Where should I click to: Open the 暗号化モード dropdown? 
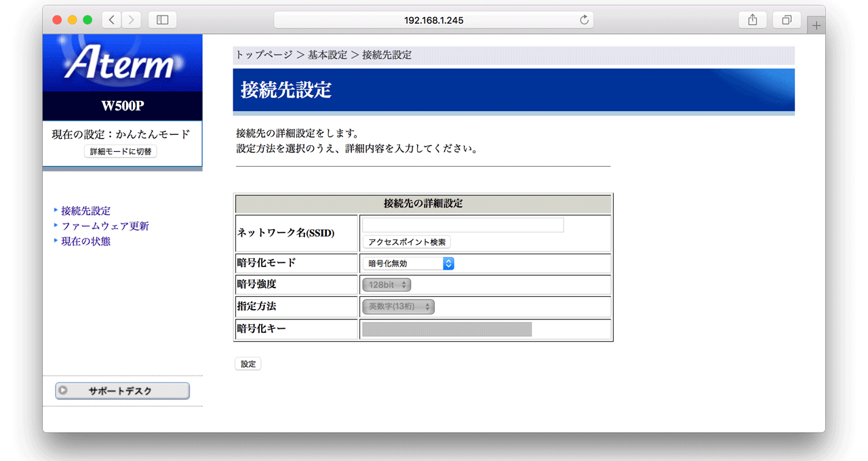point(408,263)
